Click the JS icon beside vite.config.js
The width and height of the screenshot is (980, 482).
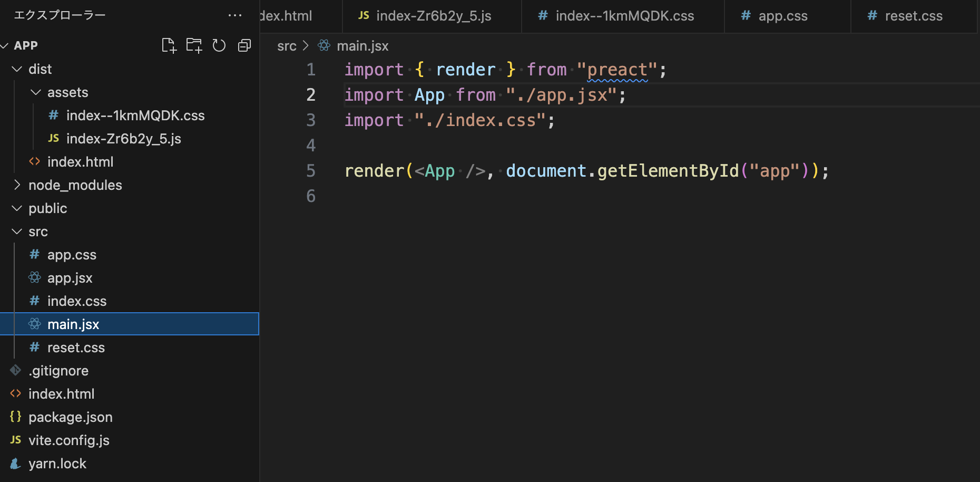tap(15, 440)
